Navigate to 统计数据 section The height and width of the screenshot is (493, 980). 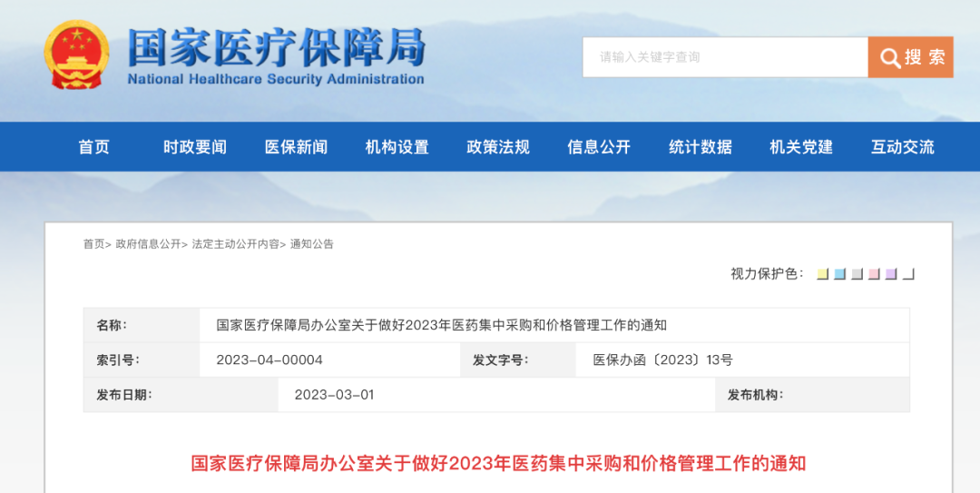(700, 147)
